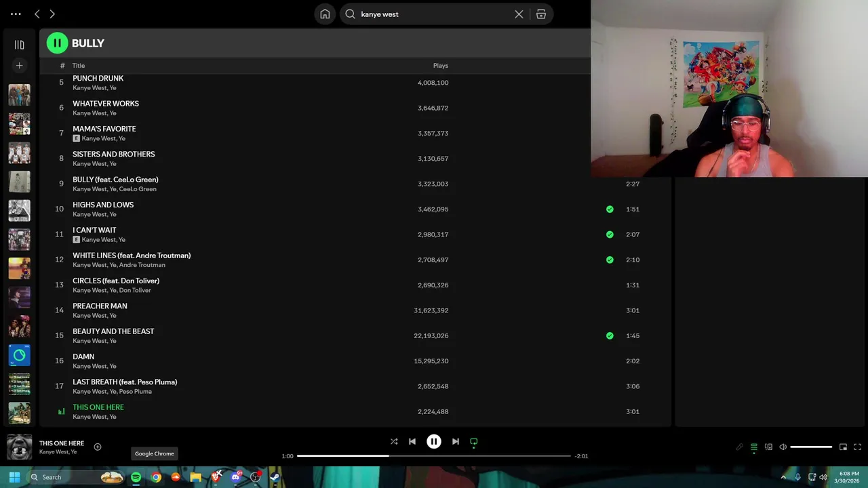Select SISTERS AND BROTHERS track
The image size is (868, 488).
[x=113, y=154]
